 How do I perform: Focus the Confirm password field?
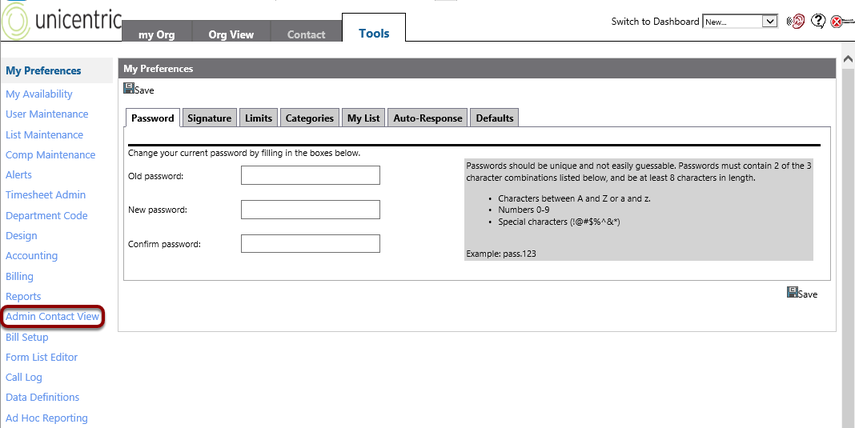pyautogui.click(x=310, y=244)
